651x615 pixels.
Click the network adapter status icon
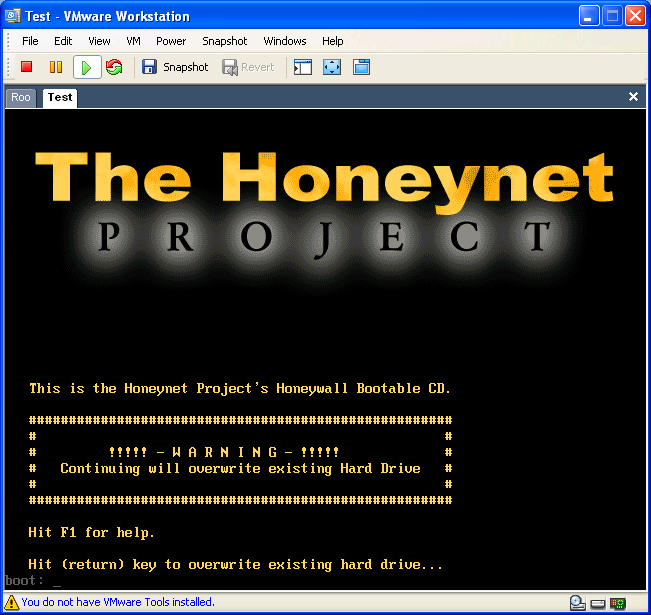618,603
